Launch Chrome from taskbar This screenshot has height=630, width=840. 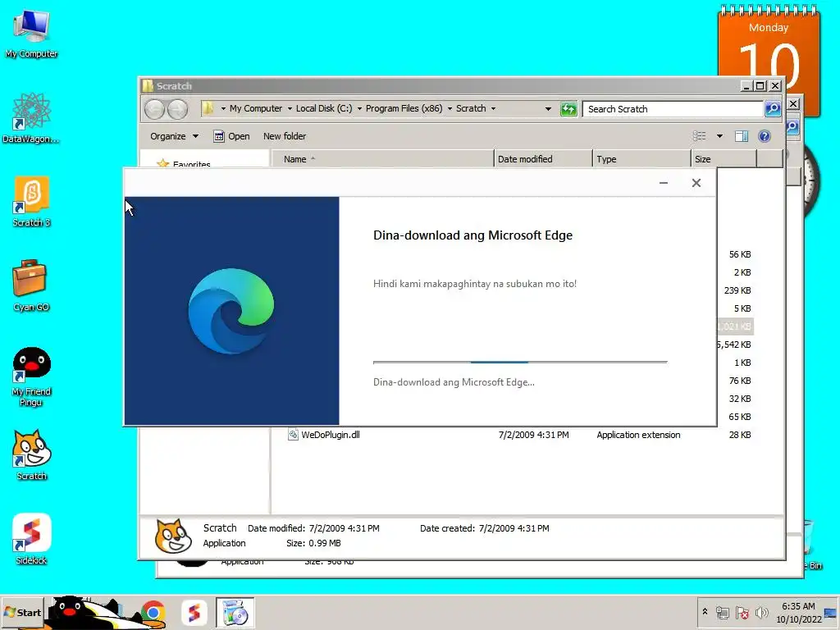tap(153, 612)
